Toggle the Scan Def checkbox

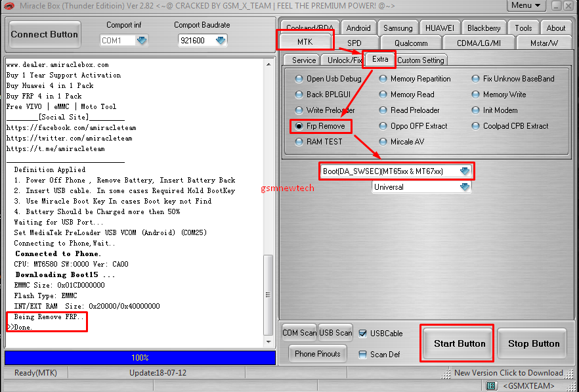362,355
